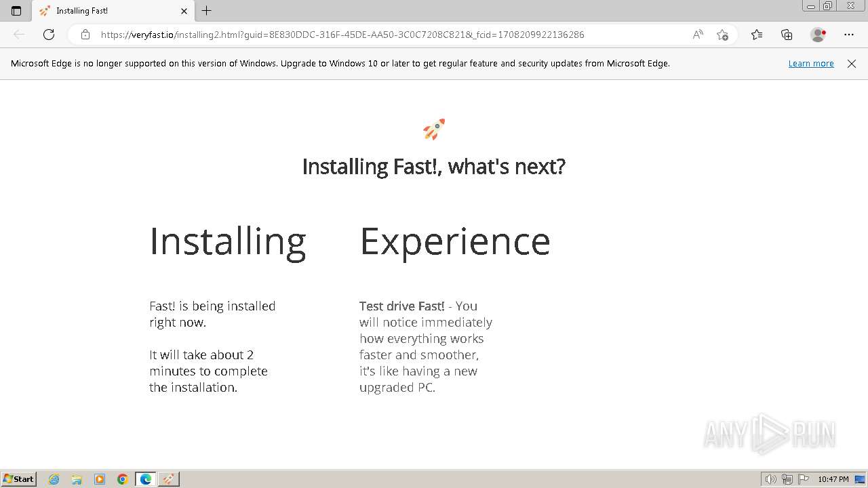Image resolution: width=868 pixels, height=488 pixels.
Task: Click the large 'Installing' heading
Action: [228, 242]
